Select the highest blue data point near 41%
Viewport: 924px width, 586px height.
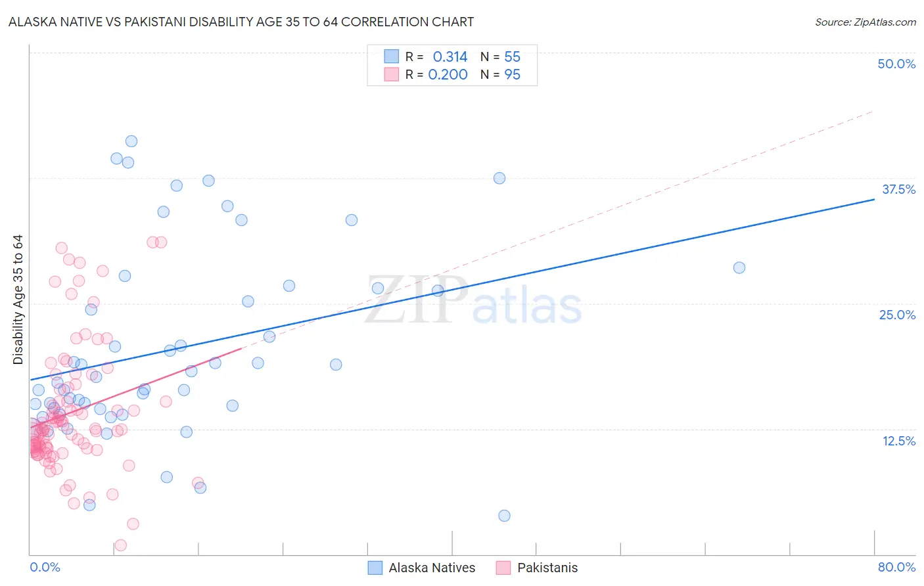click(131, 141)
